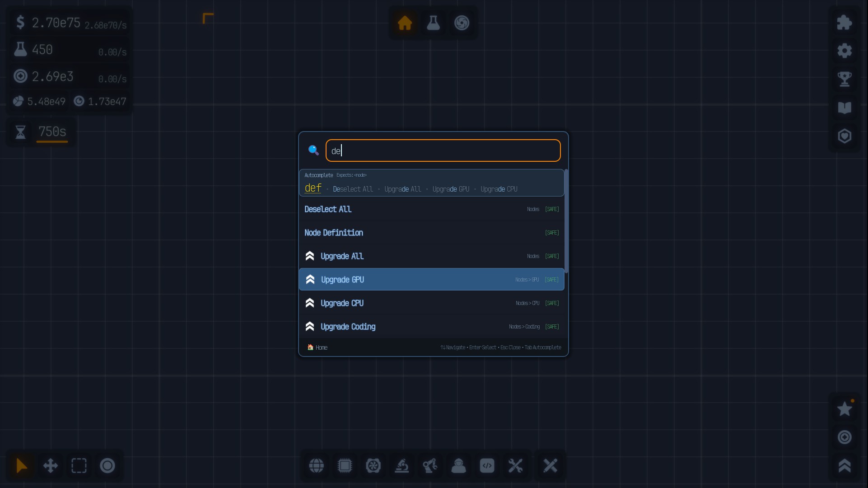The height and width of the screenshot is (488, 868).
Task: Activate the move (pan) tool
Action: 50,465
